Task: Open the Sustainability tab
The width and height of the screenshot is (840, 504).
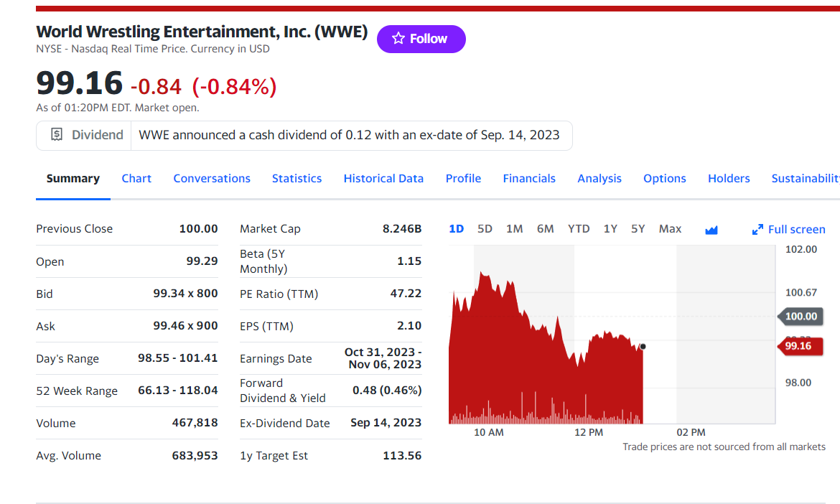Action: pos(806,178)
